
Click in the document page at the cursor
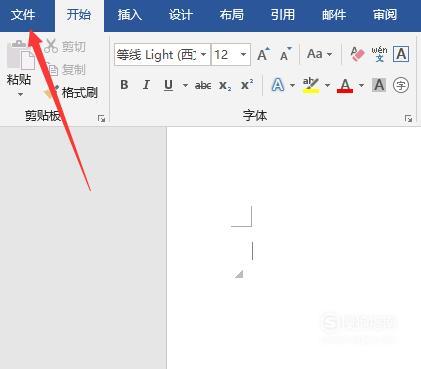click(252, 251)
